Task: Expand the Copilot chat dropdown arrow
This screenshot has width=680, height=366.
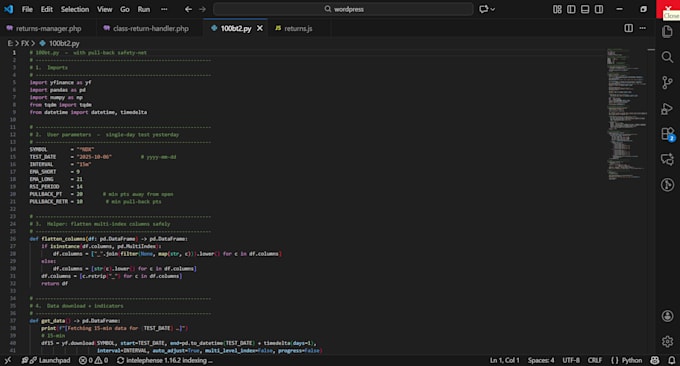Action: 493,9
